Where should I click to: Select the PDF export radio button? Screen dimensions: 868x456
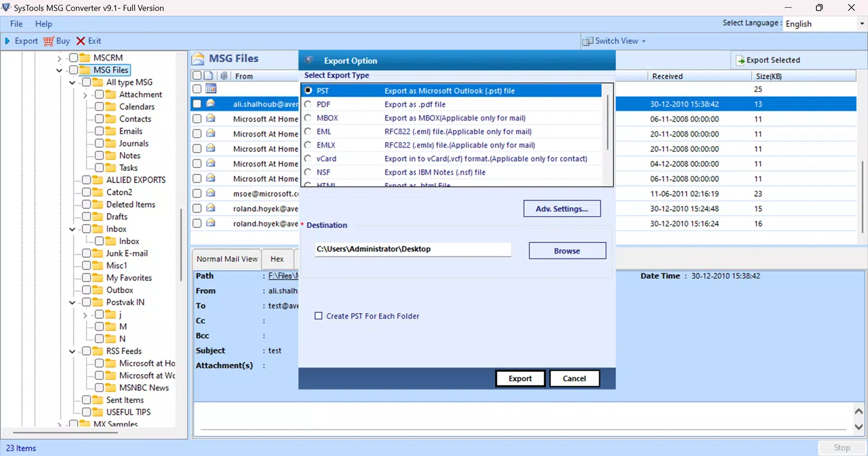point(308,104)
